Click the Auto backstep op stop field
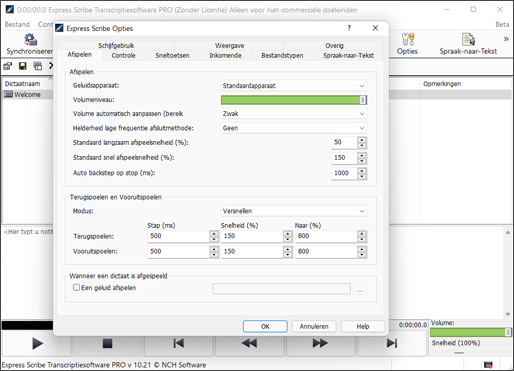The width and height of the screenshot is (514, 371). 345,173
